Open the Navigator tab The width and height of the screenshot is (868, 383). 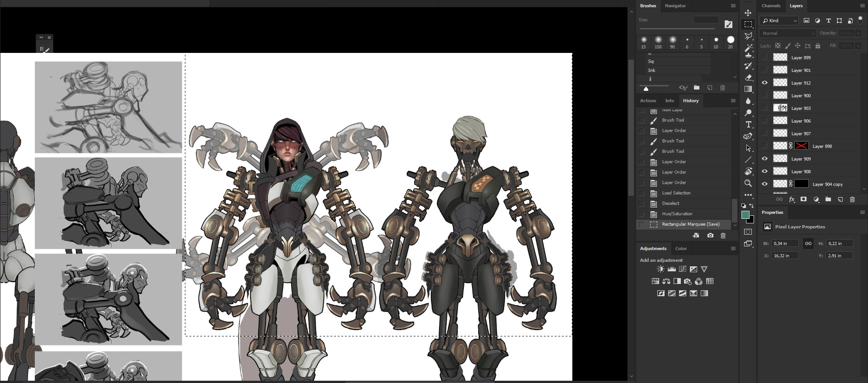pyautogui.click(x=675, y=6)
